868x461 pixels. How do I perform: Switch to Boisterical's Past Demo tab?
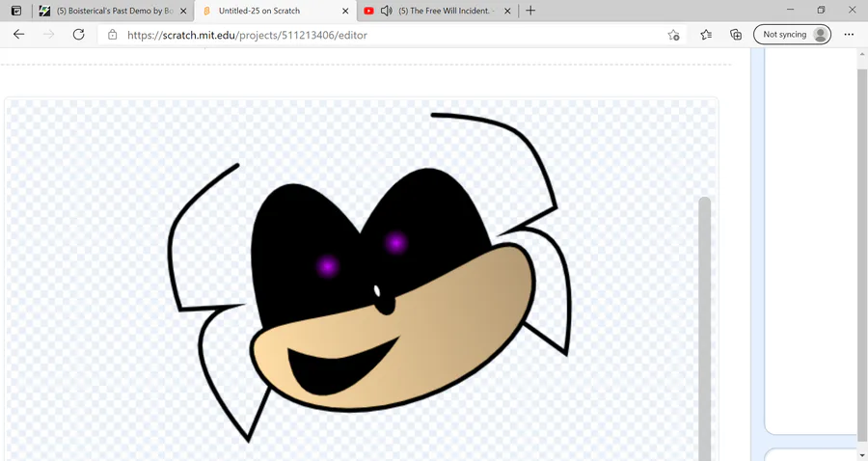click(114, 11)
